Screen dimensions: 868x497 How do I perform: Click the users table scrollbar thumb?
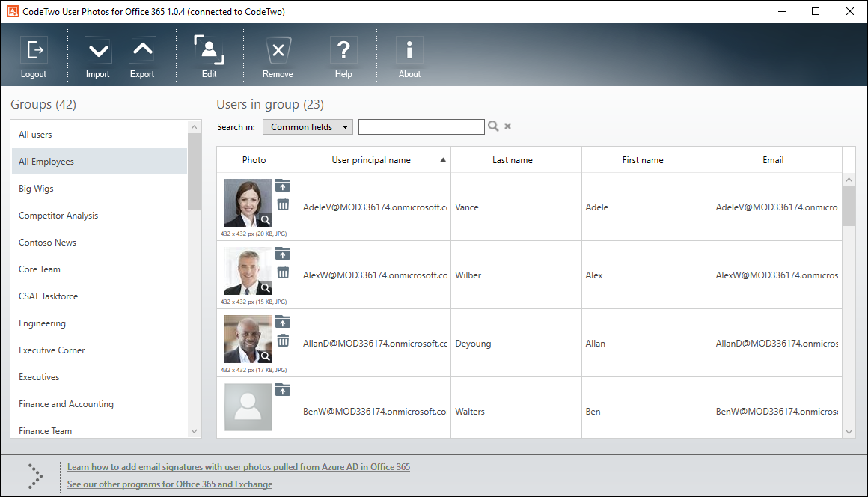849,206
